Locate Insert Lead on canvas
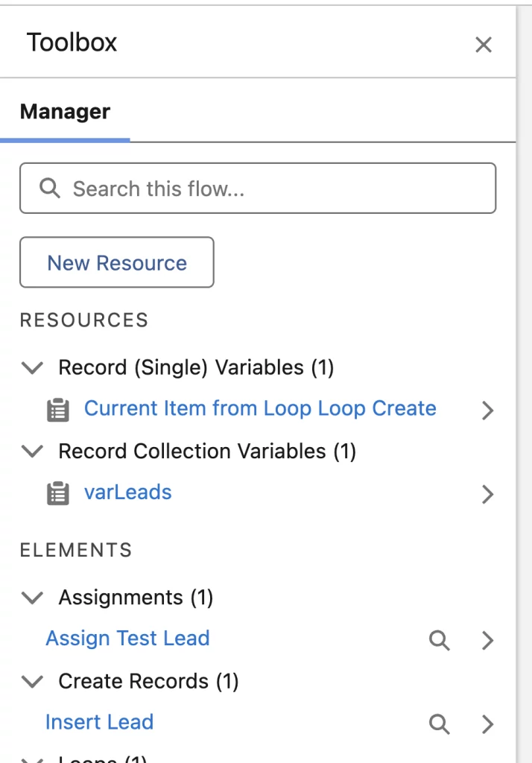The image size is (532, 763). (x=440, y=724)
